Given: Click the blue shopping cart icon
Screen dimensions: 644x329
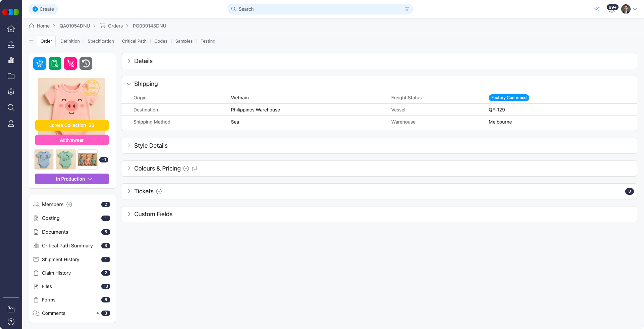Looking at the screenshot, I should coord(40,63).
